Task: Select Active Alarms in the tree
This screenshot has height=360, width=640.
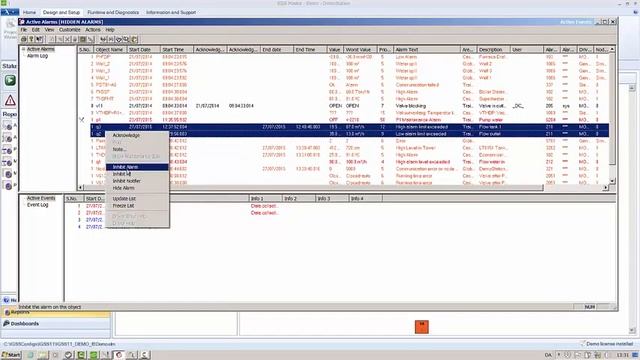Action: pyautogui.click(x=40, y=49)
